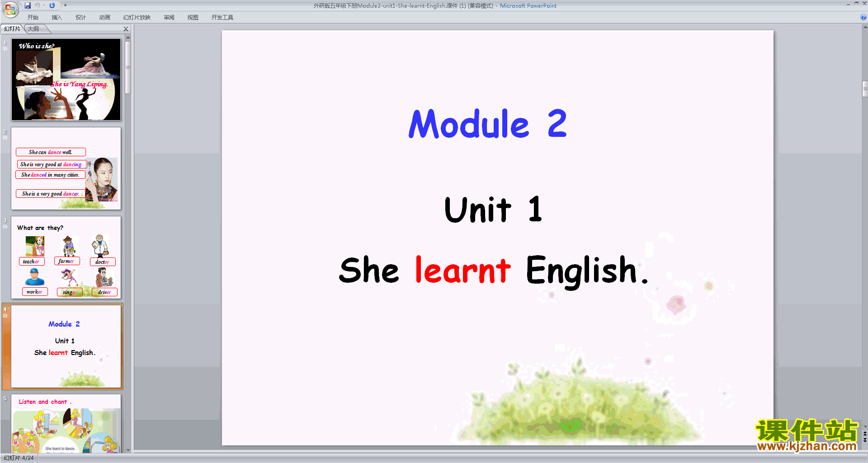Screen dimensions: 868x463
Task: Open the 幻灯片放映 ribbon tab
Action: click(x=137, y=18)
